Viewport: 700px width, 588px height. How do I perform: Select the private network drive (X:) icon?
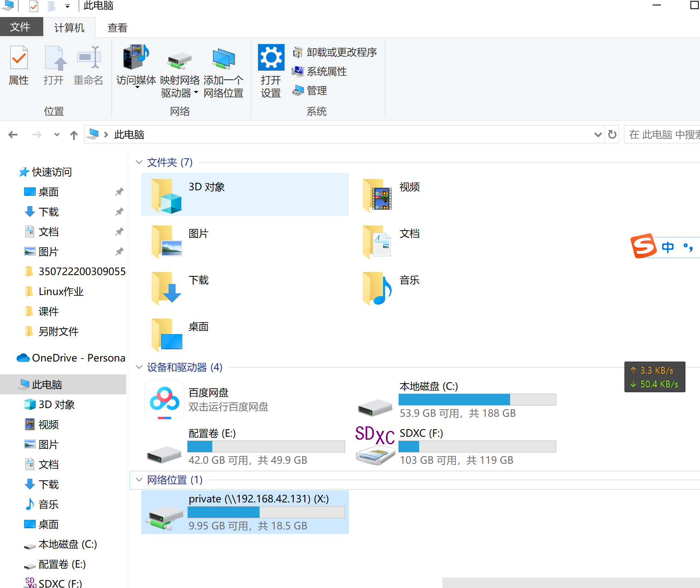(165, 518)
